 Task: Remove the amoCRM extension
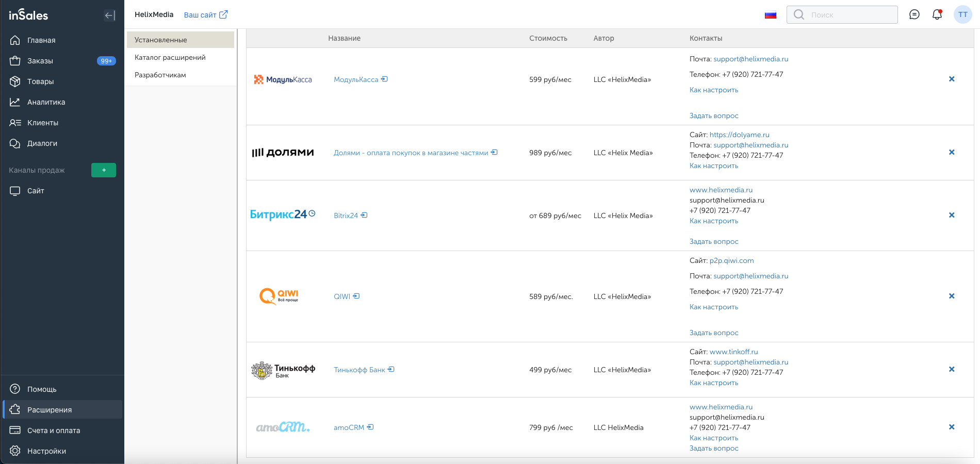click(x=952, y=427)
